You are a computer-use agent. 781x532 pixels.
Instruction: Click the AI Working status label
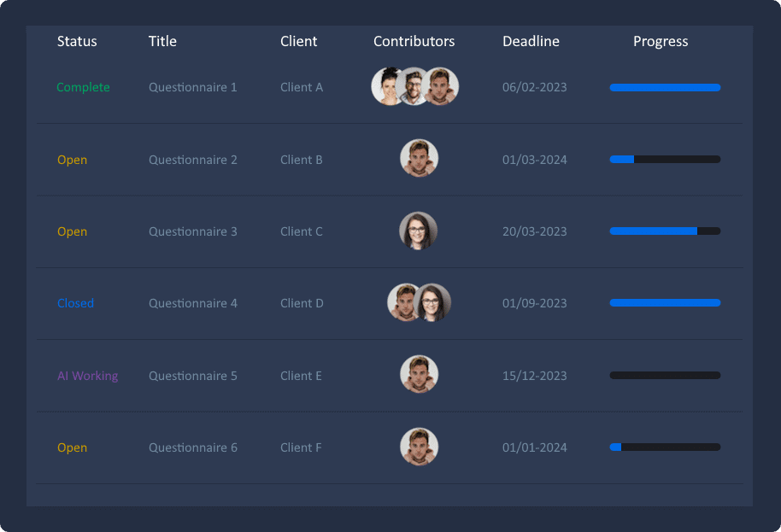[x=87, y=376]
